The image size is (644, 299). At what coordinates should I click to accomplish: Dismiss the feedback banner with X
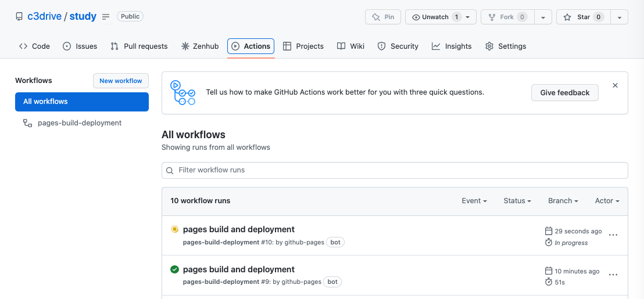pyautogui.click(x=615, y=85)
